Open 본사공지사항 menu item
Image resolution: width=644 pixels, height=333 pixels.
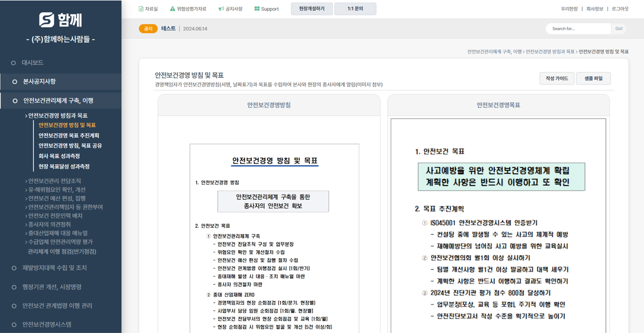(39, 81)
